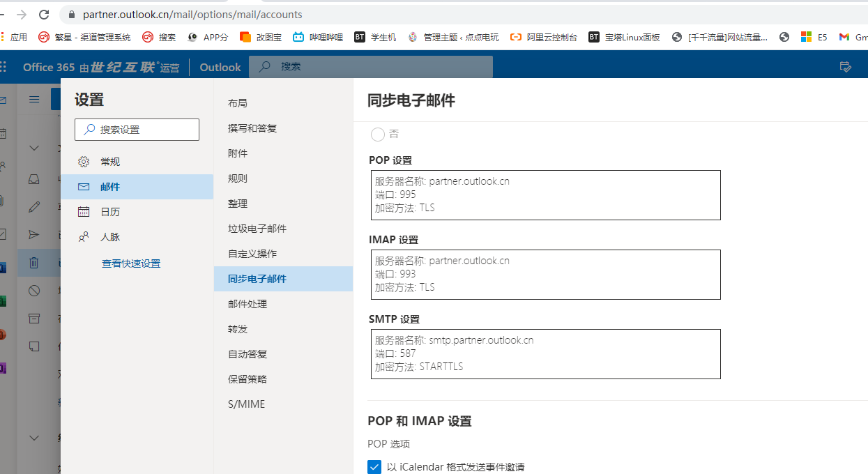Click the Sent Items paper-plane icon
Screen dimensions: 868x474
click(33, 234)
